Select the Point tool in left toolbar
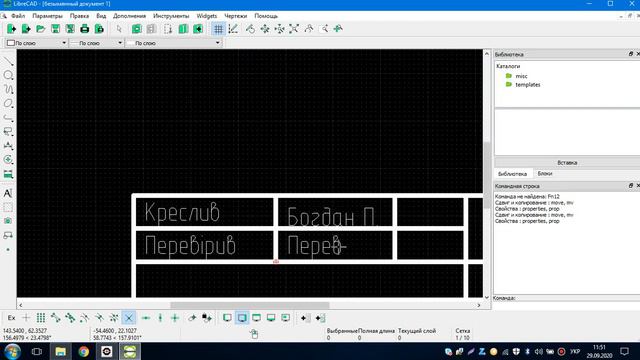This screenshot has width=640, height=360. point(8,249)
